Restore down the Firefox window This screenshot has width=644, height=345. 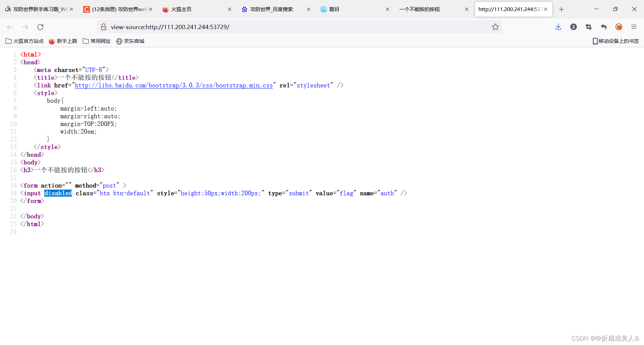[x=615, y=9]
